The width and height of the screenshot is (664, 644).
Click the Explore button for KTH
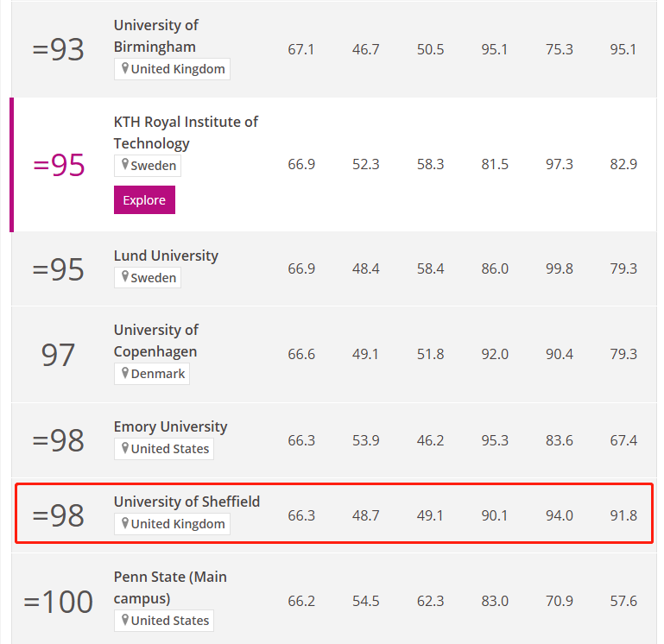tap(144, 200)
